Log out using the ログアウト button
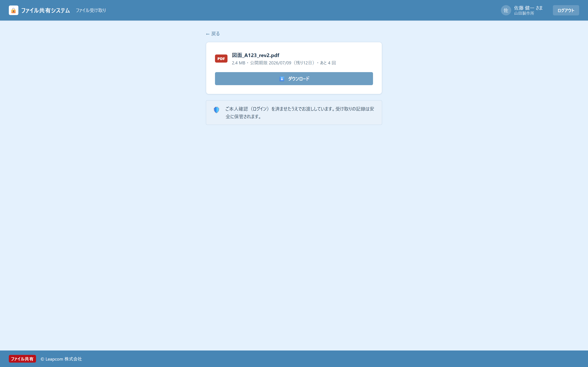Viewport: 588px width, 367px height. click(566, 10)
